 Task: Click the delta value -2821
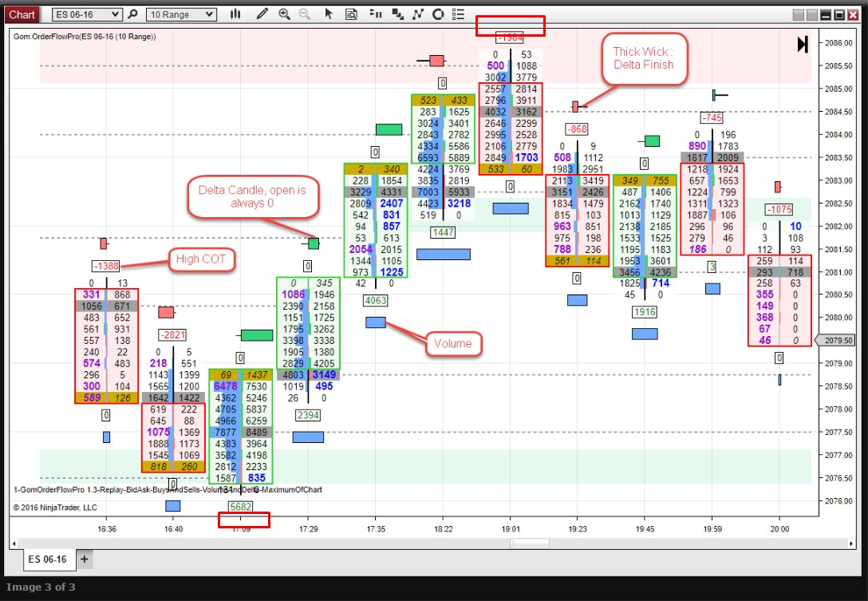click(172, 334)
